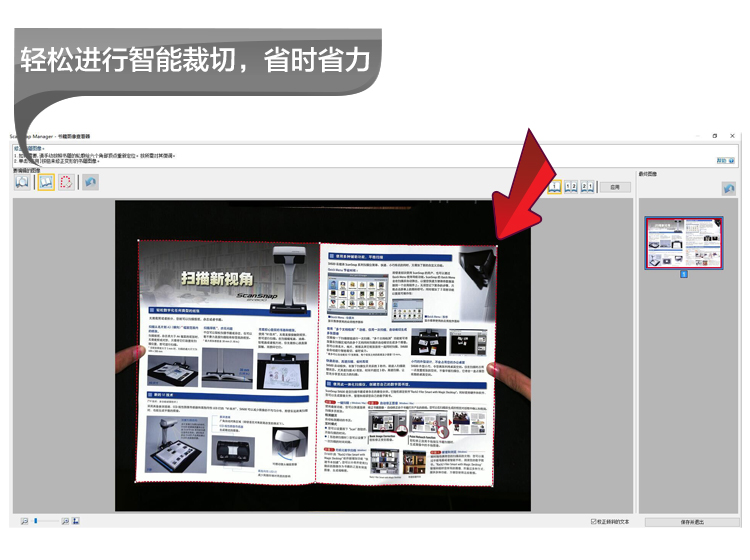Choose the 1-2 page split order icon
Viewport: 750px width, 560px height.
pyautogui.click(x=570, y=186)
